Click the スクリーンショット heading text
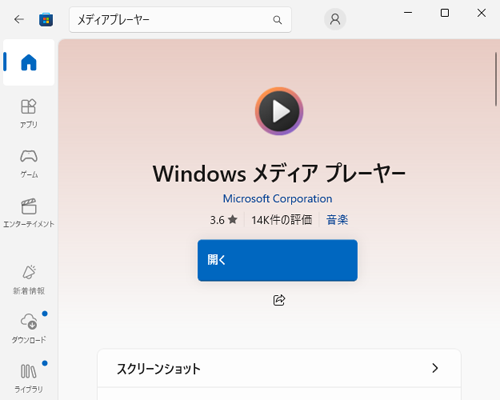 (x=159, y=369)
